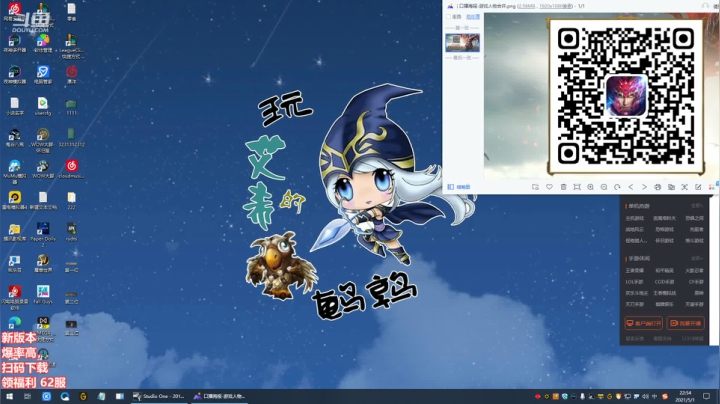Select the 鬼谷八荒 desktop shortcut
The width and height of the screenshot is (720, 404).
point(15,138)
